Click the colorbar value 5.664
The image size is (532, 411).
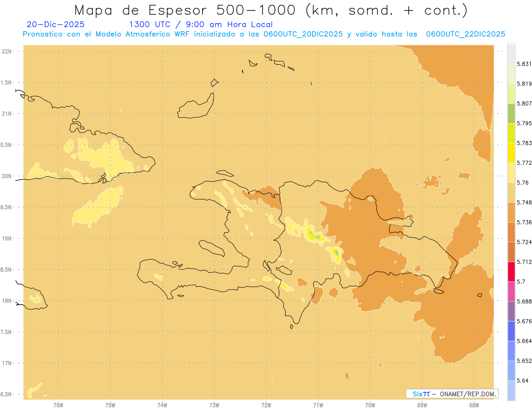524,341
